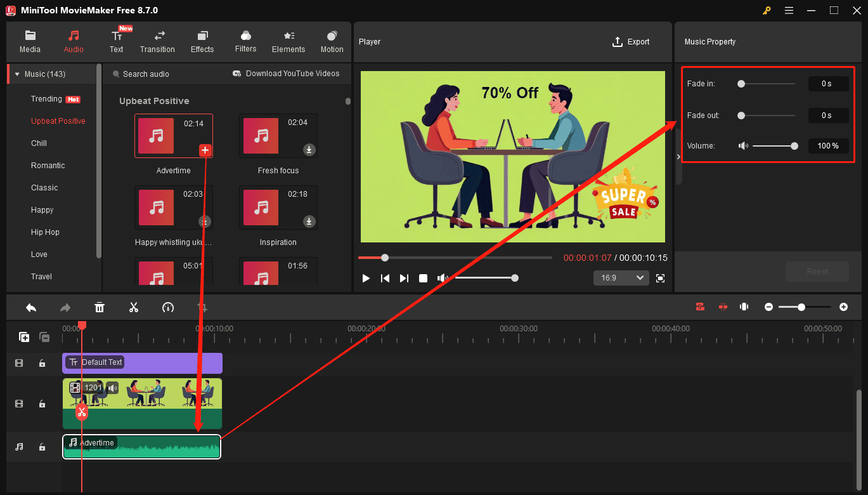Adjust the player volume slider
Viewport: 868px width, 495px height.
485,278
